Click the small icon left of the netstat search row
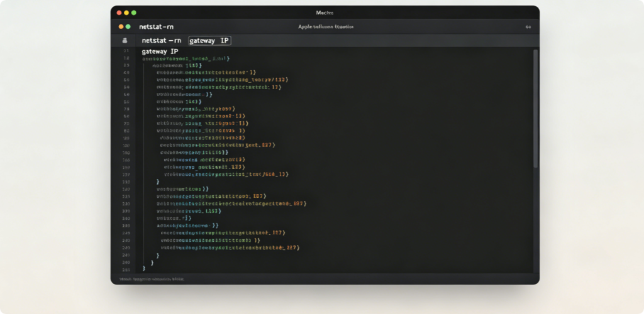644x314 pixels. point(125,41)
